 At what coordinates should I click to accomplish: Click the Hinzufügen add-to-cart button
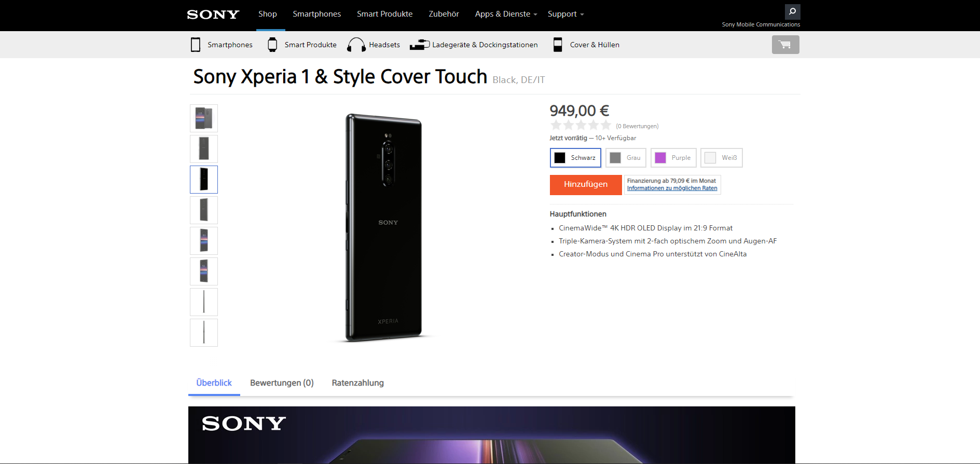(586, 185)
